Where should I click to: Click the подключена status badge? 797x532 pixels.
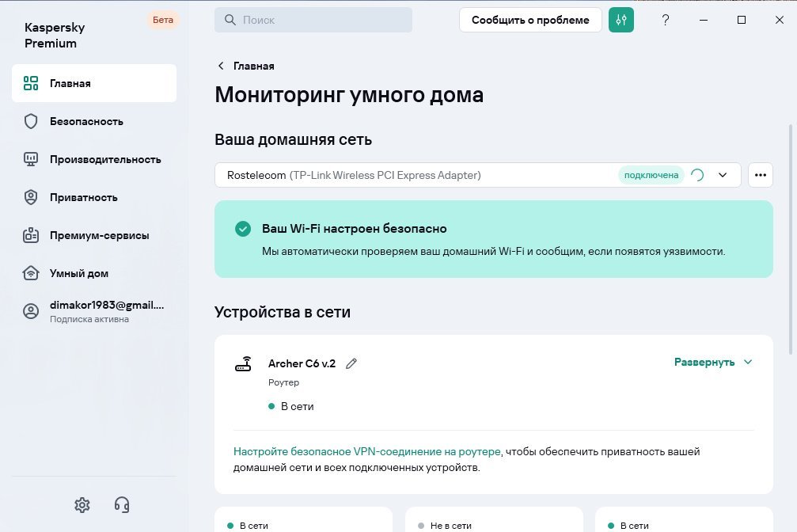(651, 175)
